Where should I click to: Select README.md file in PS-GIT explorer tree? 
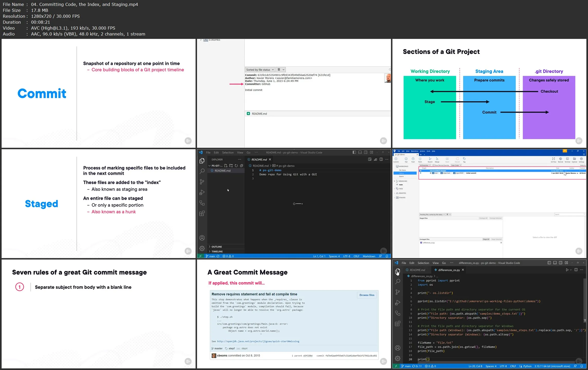click(226, 171)
